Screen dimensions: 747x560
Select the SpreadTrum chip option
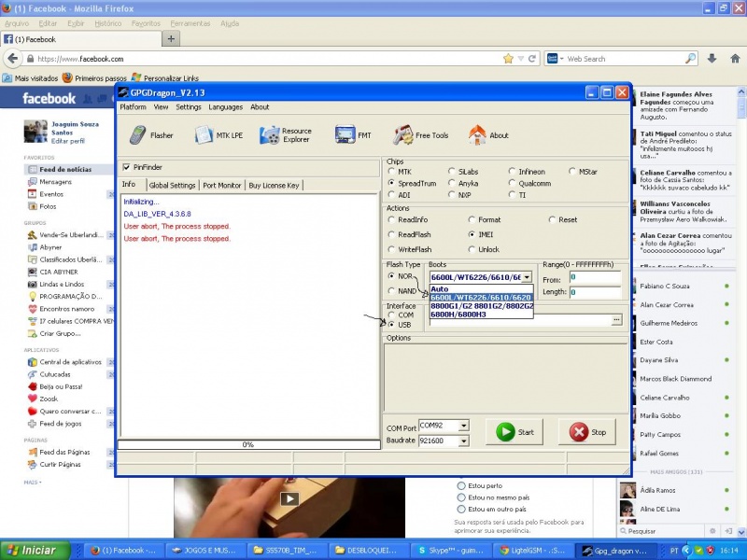click(391, 183)
